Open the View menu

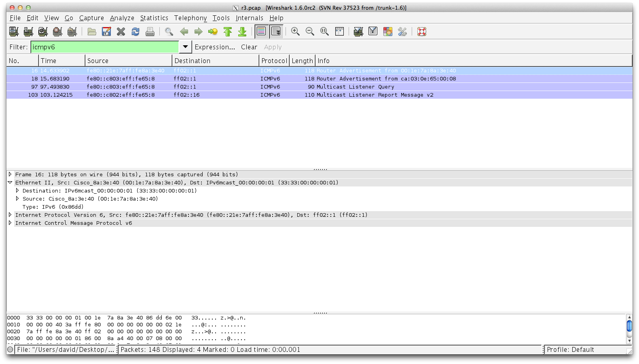51,18
